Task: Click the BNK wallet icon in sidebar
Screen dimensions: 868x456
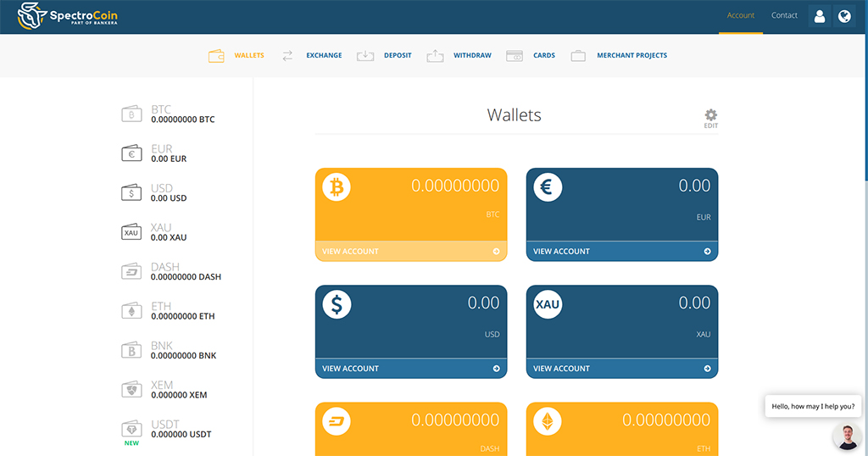Action: coord(131,350)
